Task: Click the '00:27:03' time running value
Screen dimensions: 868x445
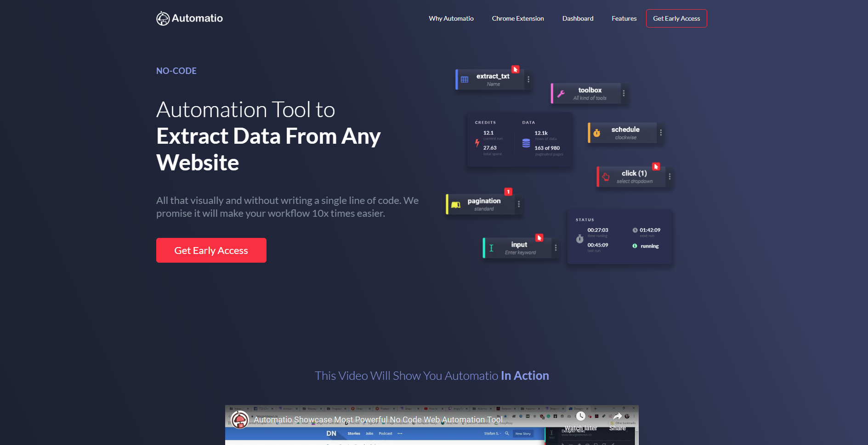Action: click(x=598, y=230)
